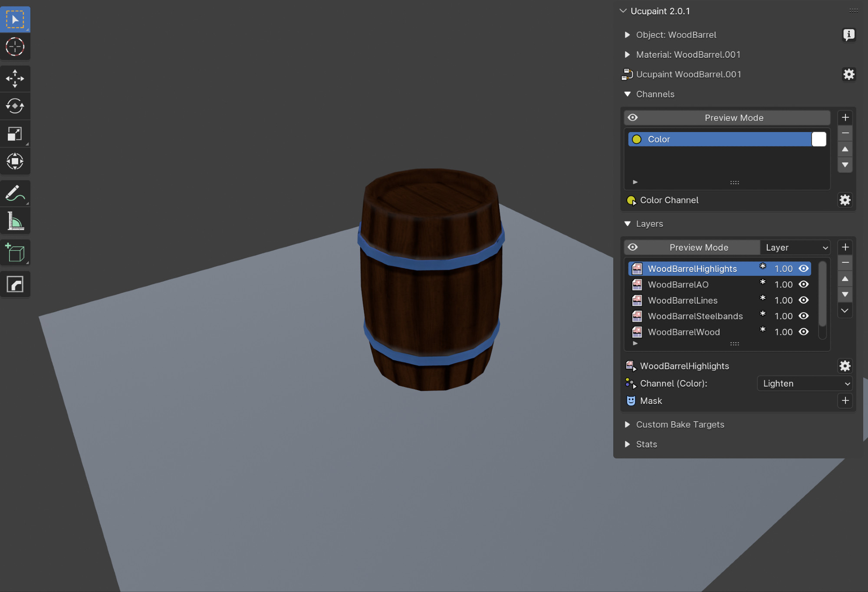The height and width of the screenshot is (592, 868).
Task: Expand Color Channel properties
Action: pos(631,200)
